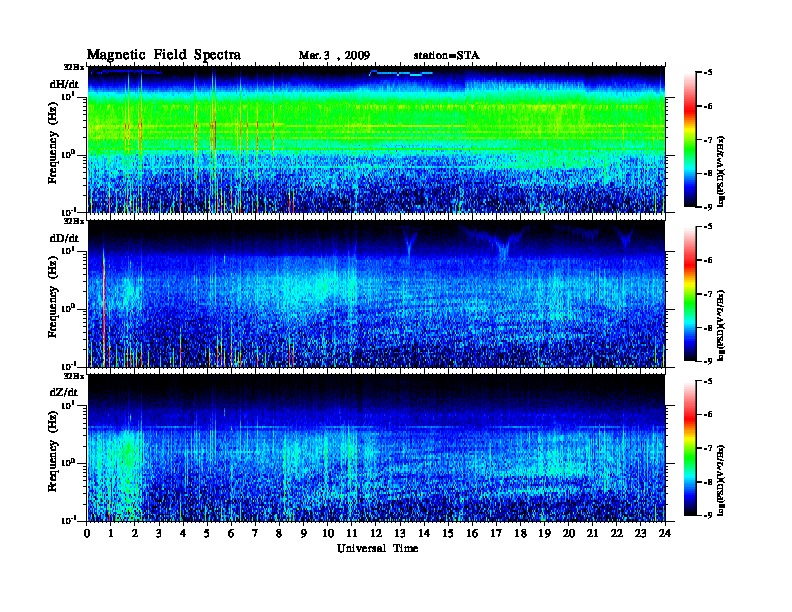Click the "18" hour tick on the time axis
This screenshot has width=792, height=612.
(x=520, y=534)
